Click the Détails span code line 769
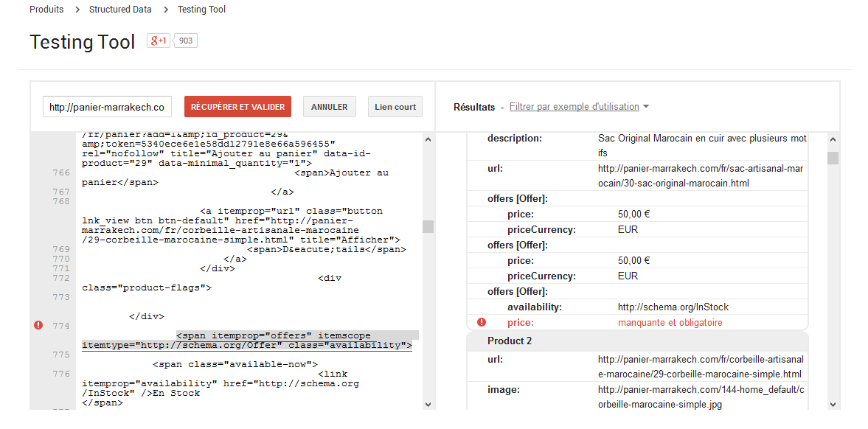The width and height of the screenshot is (868, 429). [x=327, y=250]
